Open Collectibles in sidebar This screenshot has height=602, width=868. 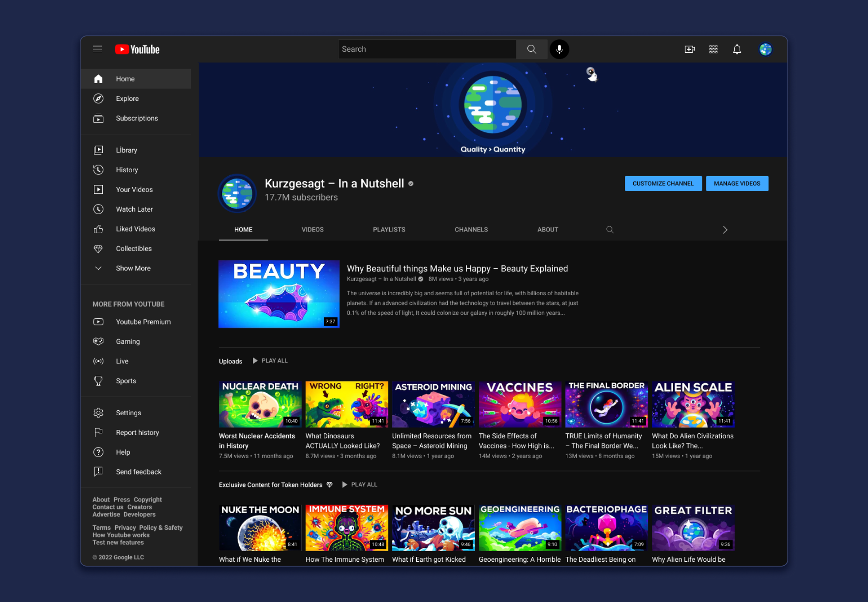pyautogui.click(x=136, y=248)
